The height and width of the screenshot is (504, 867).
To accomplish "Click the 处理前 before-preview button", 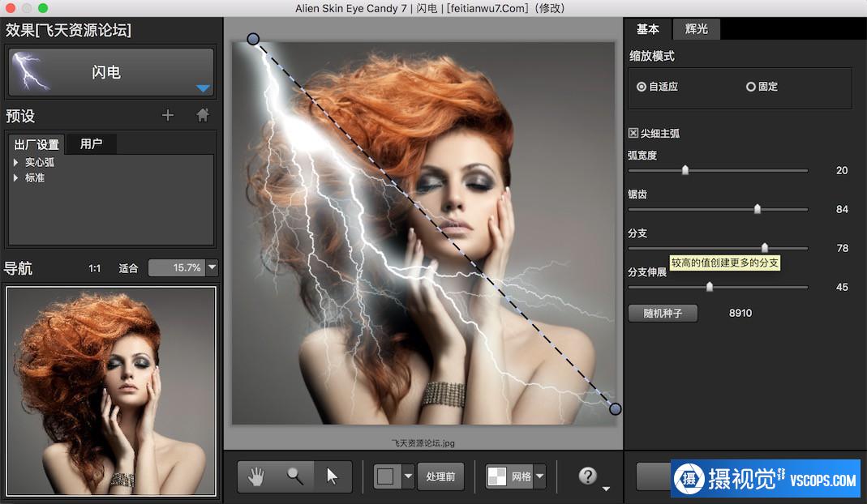I will (x=440, y=476).
